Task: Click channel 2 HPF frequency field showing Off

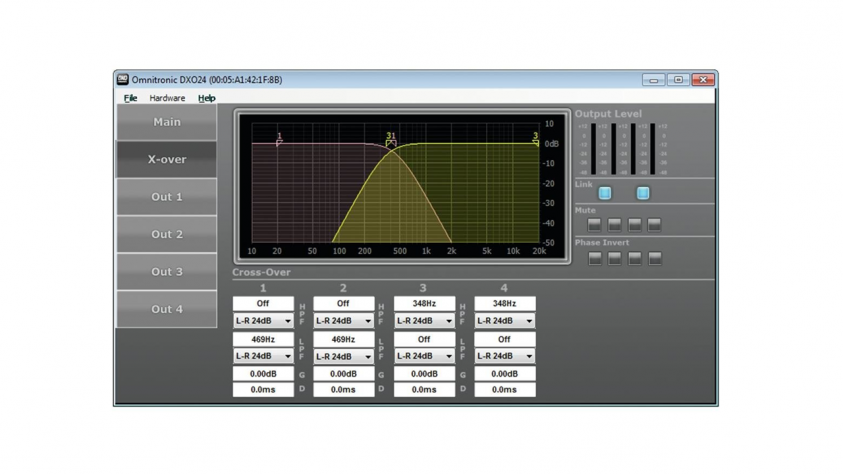Action: (x=344, y=304)
